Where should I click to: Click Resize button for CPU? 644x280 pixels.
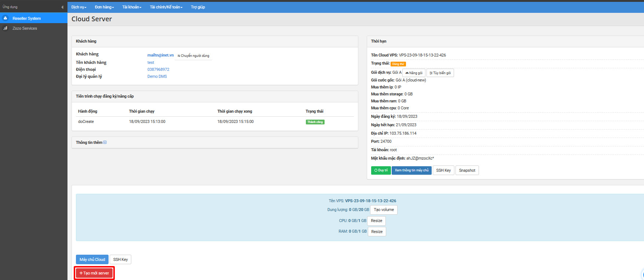(x=377, y=221)
